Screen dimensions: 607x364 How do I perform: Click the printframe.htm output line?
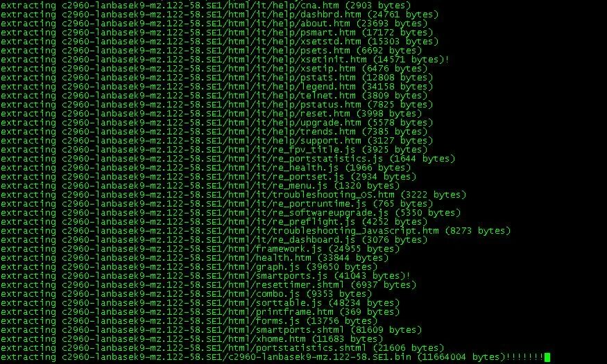pos(200,312)
